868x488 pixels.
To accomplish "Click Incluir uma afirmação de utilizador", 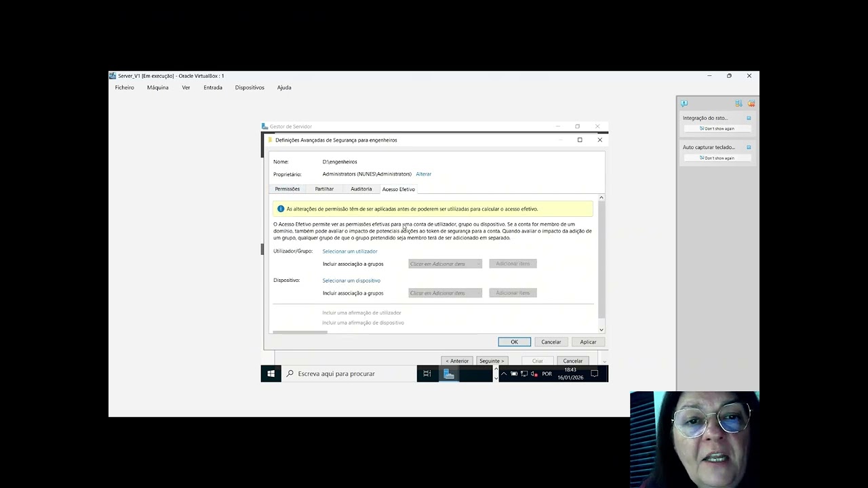I will pyautogui.click(x=361, y=313).
